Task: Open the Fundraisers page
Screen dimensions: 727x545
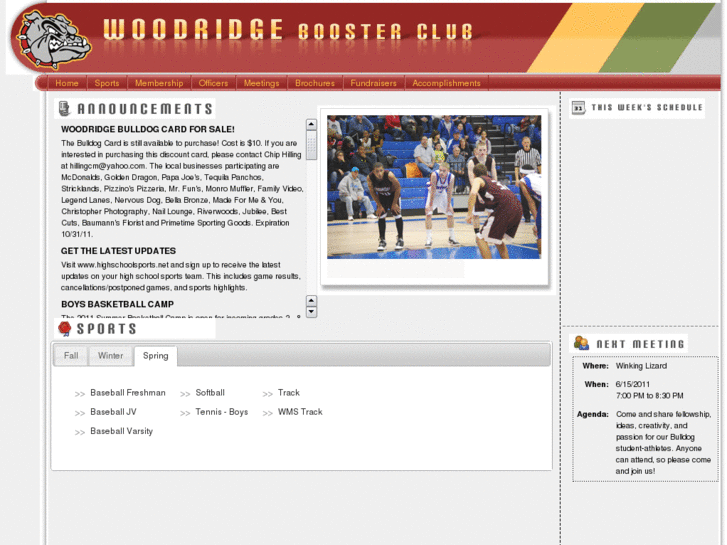Action: coord(373,83)
